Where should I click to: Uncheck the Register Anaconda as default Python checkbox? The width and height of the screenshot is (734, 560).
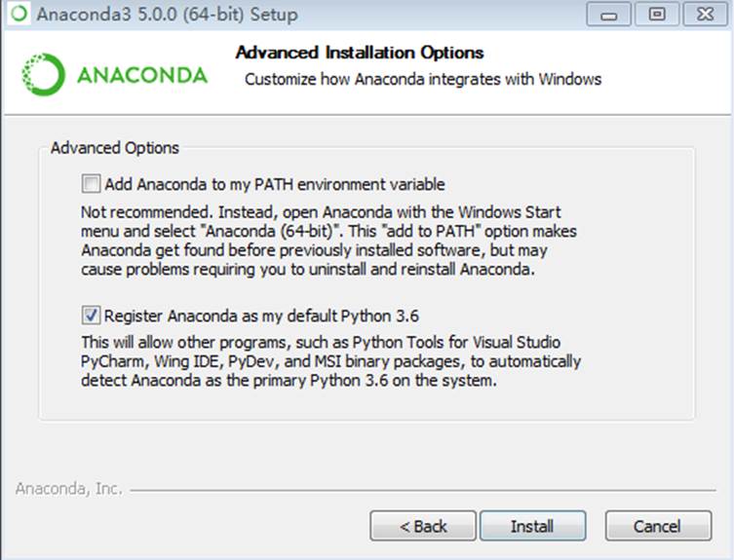[x=91, y=316]
